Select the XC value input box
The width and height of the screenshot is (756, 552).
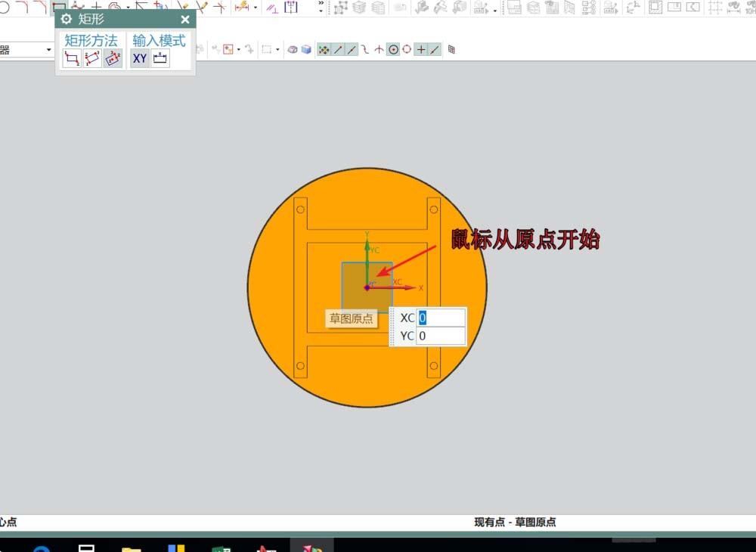coord(441,318)
